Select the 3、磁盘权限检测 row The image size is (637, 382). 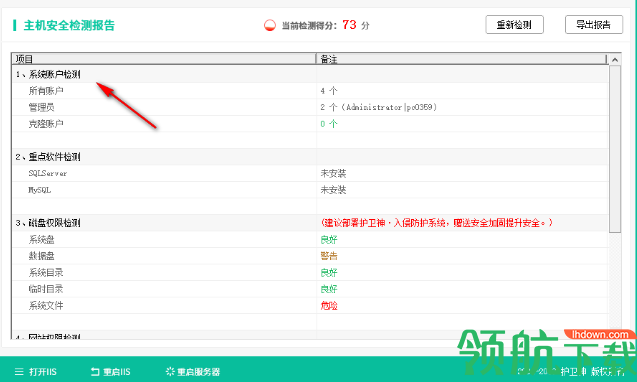[x=310, y=223]
